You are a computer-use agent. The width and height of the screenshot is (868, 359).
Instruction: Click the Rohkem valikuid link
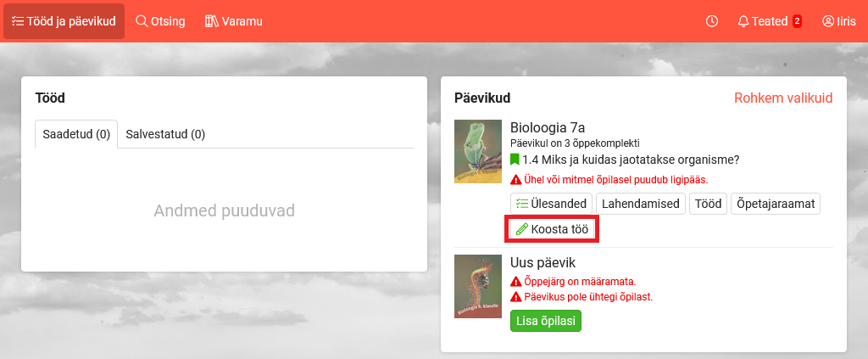(783, 98)
